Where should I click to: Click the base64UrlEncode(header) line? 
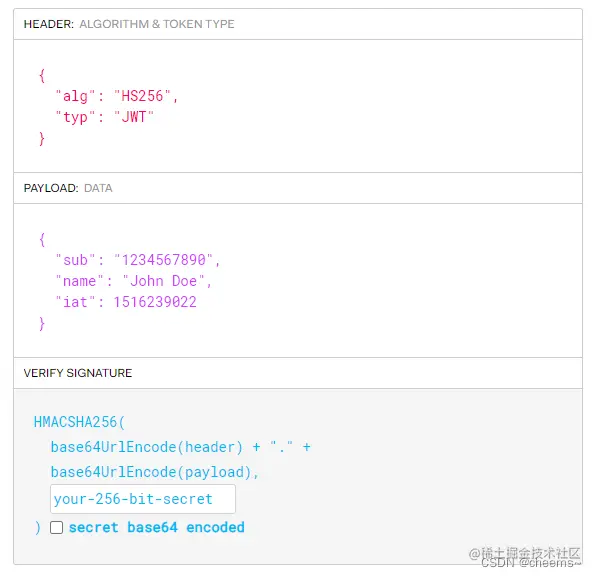point(181,447)
